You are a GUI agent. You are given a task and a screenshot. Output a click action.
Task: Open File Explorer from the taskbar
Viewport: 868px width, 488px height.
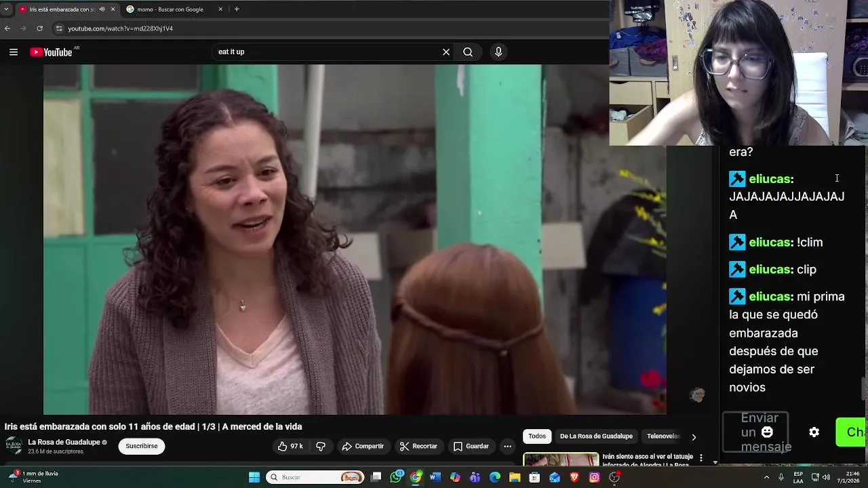(515, 477)
